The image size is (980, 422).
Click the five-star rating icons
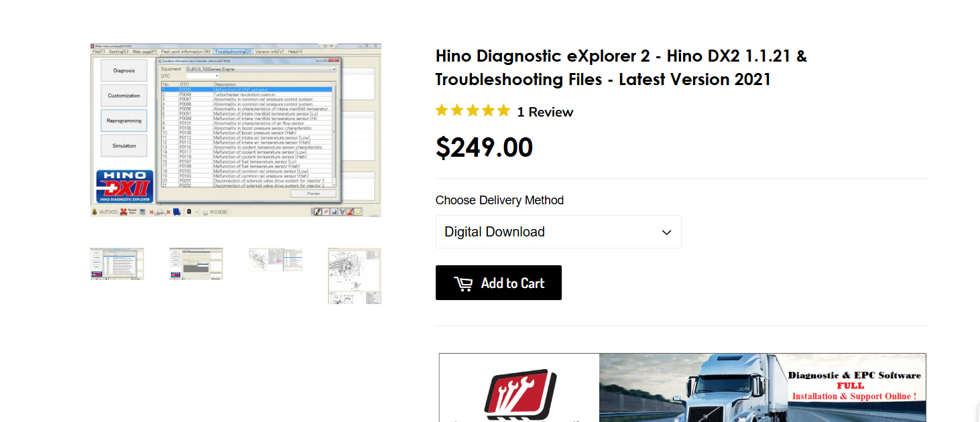point(473,111)
